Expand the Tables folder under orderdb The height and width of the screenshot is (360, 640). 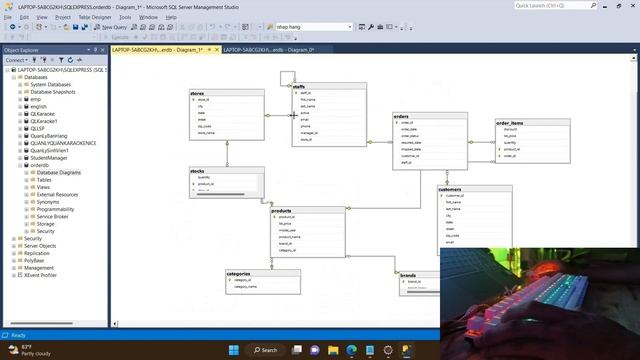(27, 180)
